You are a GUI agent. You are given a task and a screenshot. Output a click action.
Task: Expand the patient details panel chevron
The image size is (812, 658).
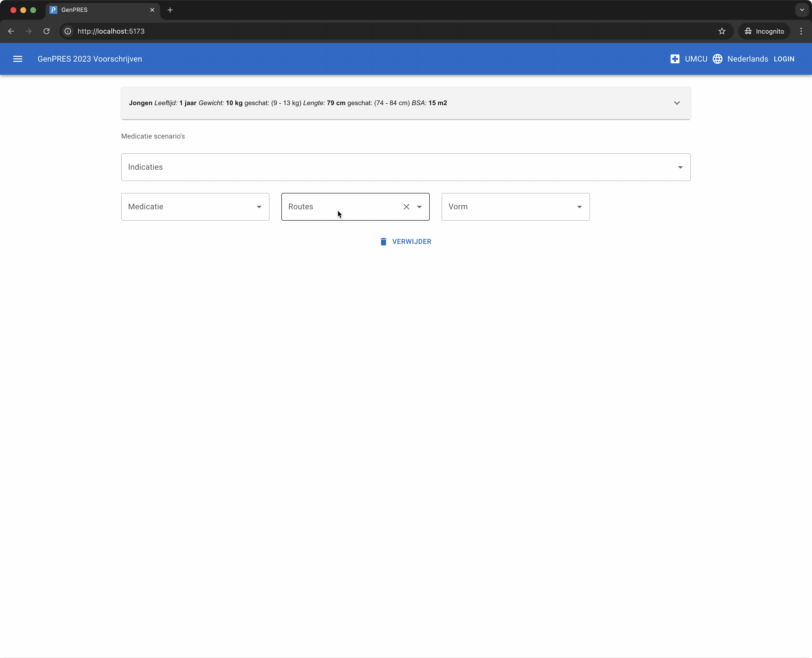(x=677, y=103)
